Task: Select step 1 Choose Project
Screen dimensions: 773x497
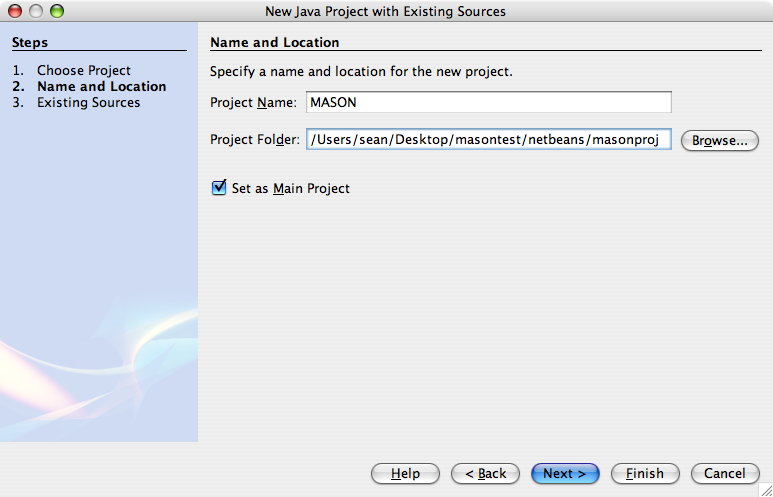Action: click(x=83, y=70)
